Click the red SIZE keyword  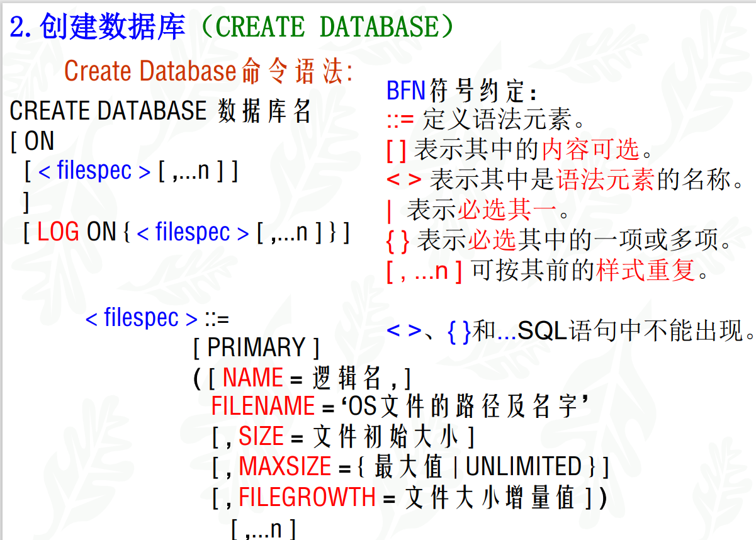click(x=261, y=436)
